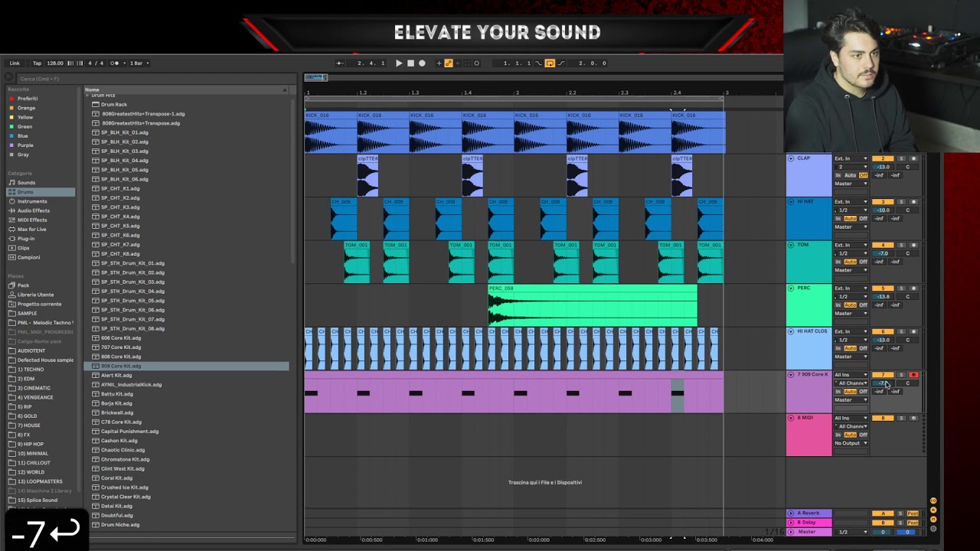Select 808 Core Kit.adg preset

tap(121, 357)
